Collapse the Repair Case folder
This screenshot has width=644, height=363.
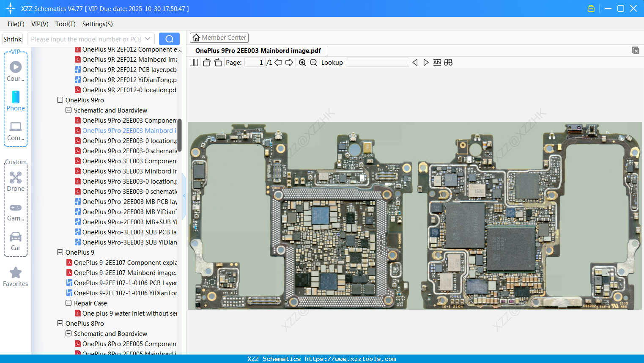coord(69,303)
